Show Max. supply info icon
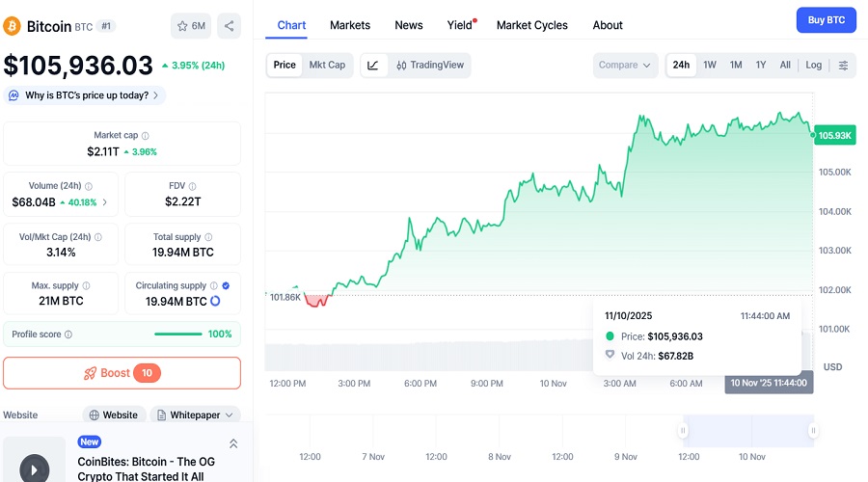Viewport: 868px width, 482px height. 86,285
